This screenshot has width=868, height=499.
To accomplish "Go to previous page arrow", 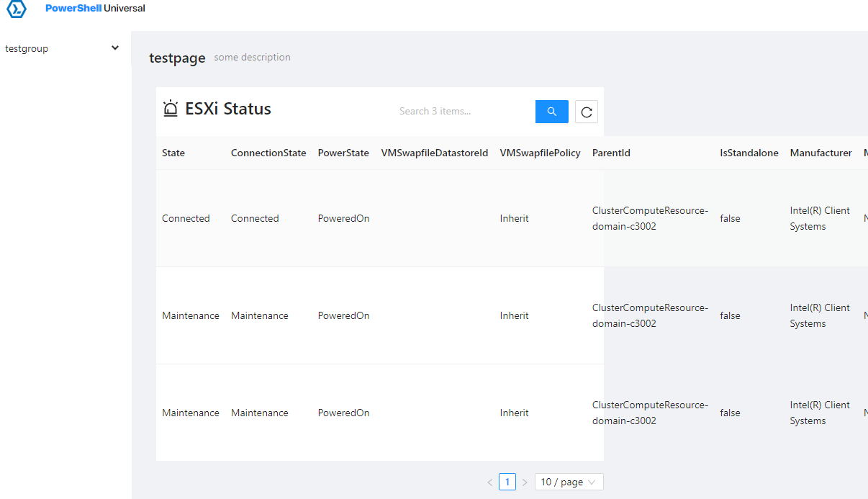I will (x=490, y=482).
